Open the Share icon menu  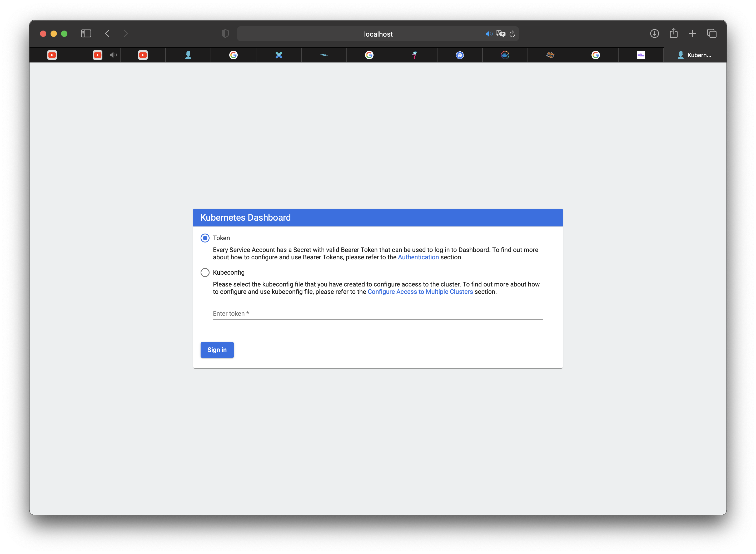(674, 33)
